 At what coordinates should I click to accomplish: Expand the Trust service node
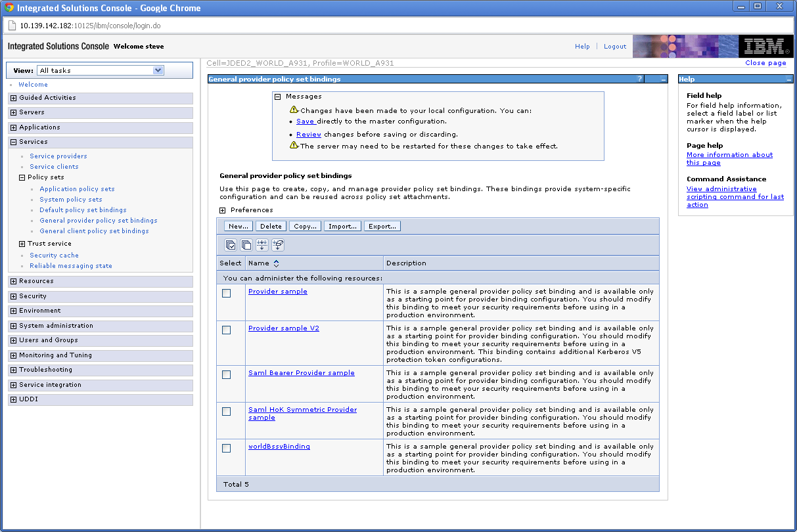(x=22, y=244)
